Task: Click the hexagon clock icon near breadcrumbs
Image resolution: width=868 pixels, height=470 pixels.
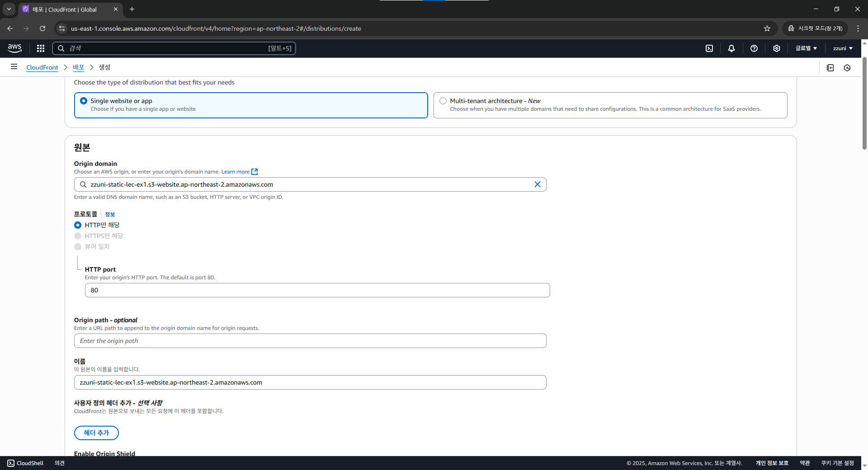Action: pyautogui.click(x=847, y=68)
